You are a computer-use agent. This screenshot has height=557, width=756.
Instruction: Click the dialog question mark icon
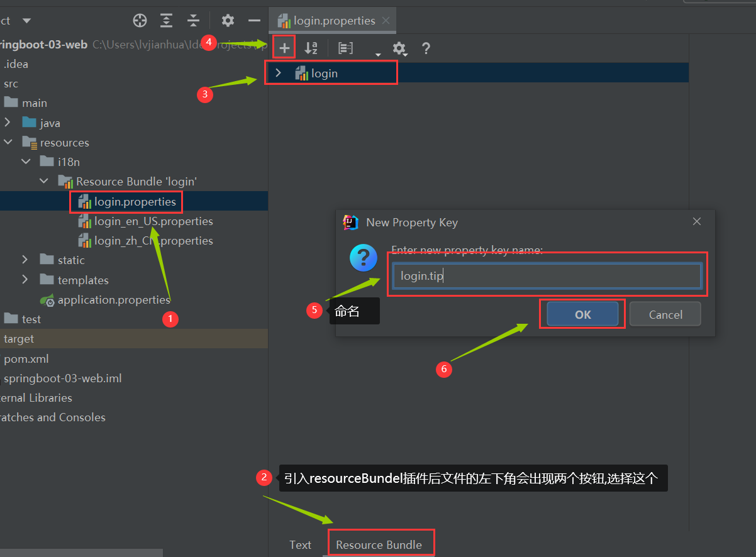point(364,258)
